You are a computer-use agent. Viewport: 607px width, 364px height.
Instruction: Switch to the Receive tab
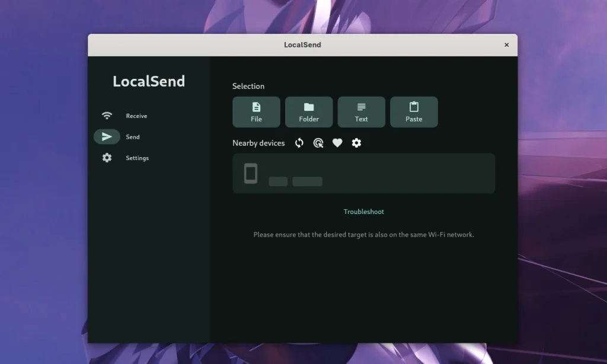tap(136, 116)
